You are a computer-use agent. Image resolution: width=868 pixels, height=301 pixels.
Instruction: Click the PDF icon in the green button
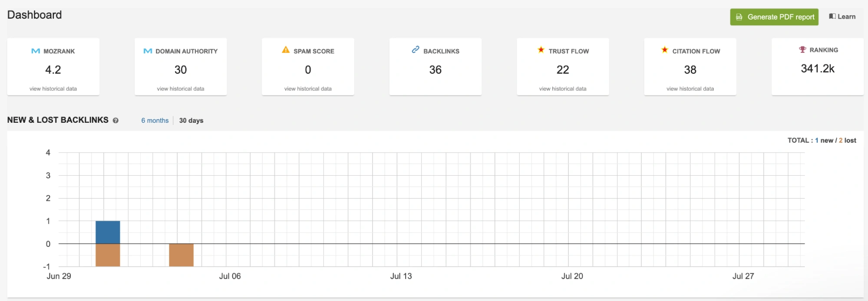click(x=739, y=17)
